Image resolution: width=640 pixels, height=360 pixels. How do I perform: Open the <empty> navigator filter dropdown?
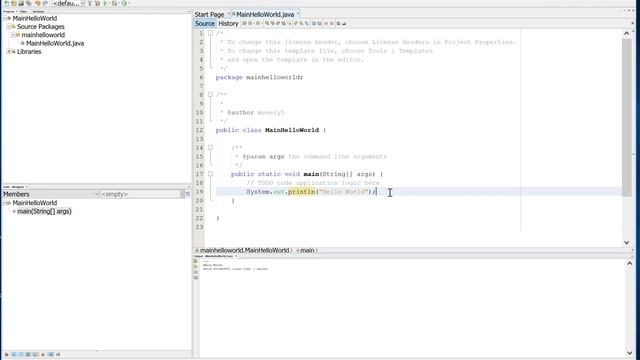(x=141, y=194)
